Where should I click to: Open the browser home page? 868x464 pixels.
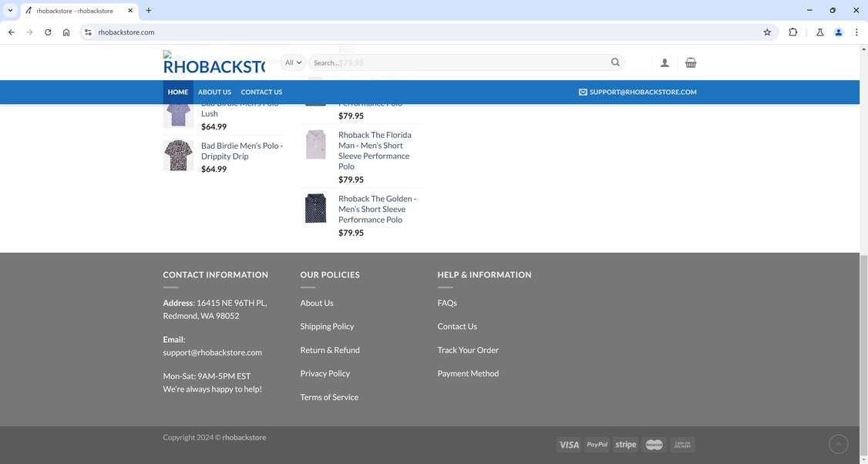pos(66,32)
